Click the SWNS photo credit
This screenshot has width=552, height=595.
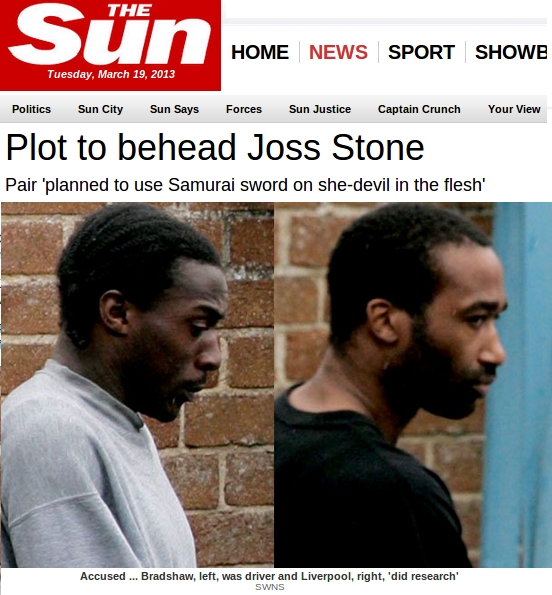pyautogui.click(x=270, y=587)
